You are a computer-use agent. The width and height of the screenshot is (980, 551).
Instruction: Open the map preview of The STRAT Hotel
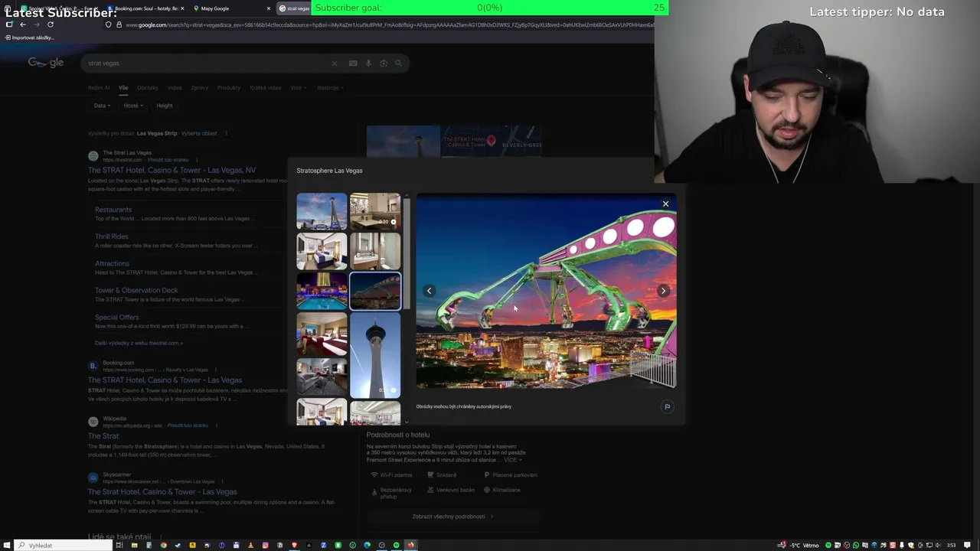point(492,142)
